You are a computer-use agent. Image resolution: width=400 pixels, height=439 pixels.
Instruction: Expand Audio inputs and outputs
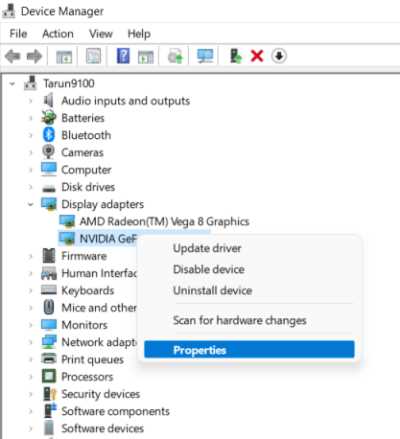pos(31,101)
